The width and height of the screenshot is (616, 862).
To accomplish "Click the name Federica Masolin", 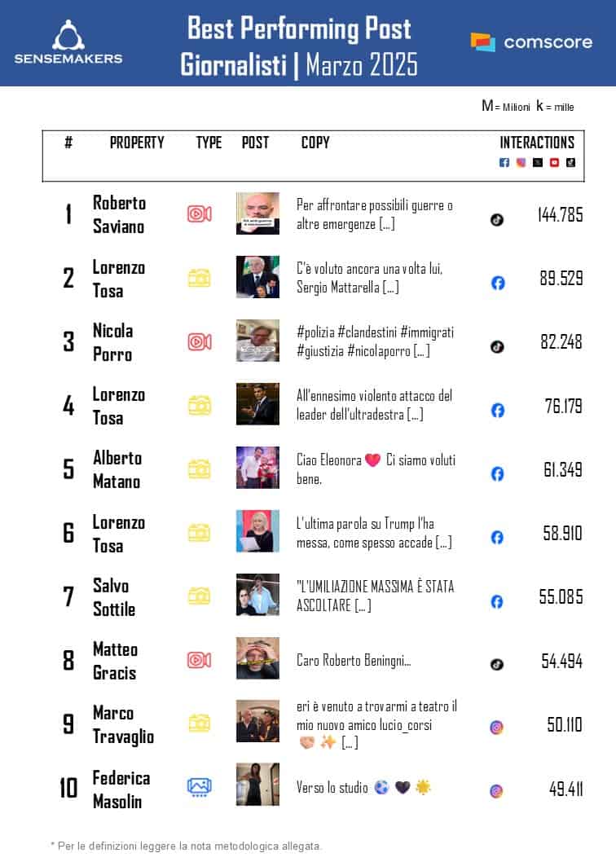I will point(121,789).
